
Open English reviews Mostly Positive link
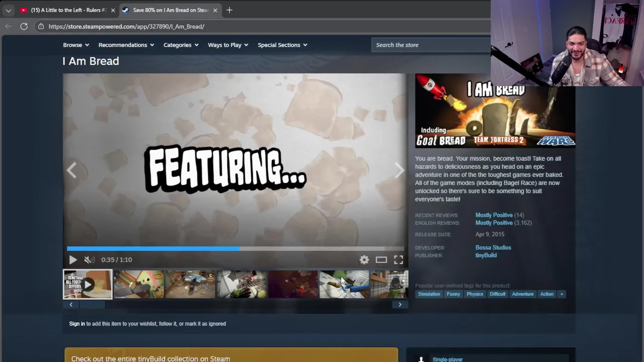pos(494,223)
